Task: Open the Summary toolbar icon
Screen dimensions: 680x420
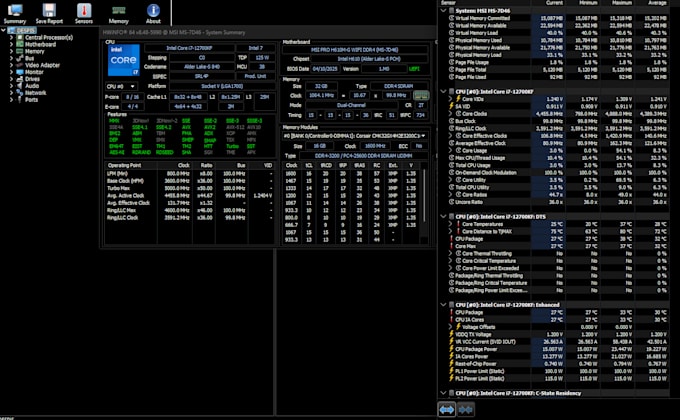Action: [15, 13]
